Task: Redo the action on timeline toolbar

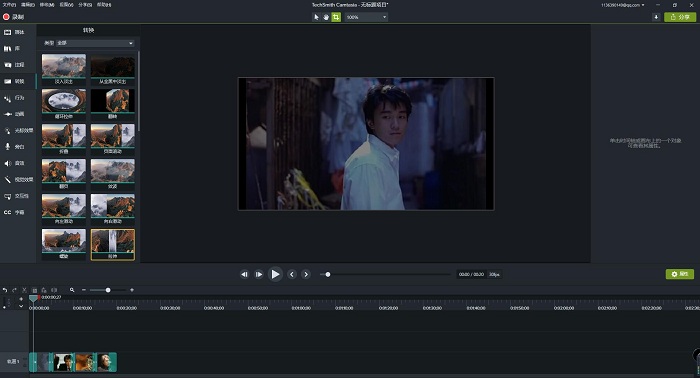Action: point(14,290)
